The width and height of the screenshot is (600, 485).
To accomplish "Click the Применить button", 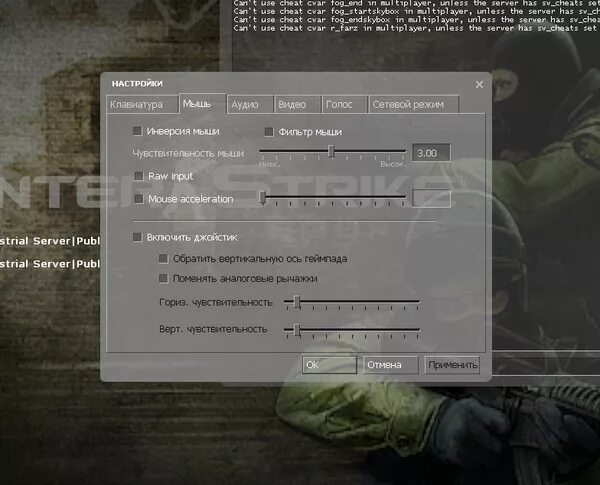I will coord(452,365).
